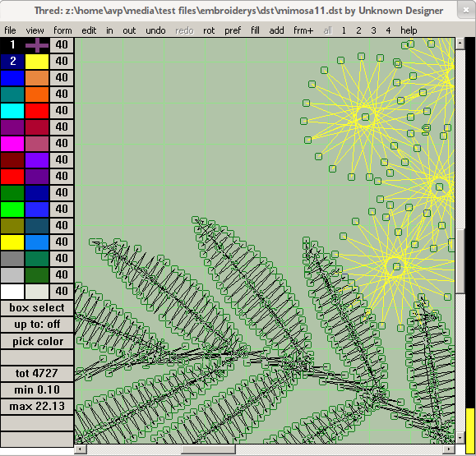Image resolution: width=476 pixels, height=456 pixels.
Task: Click the box select button
Action: [37, 308]
